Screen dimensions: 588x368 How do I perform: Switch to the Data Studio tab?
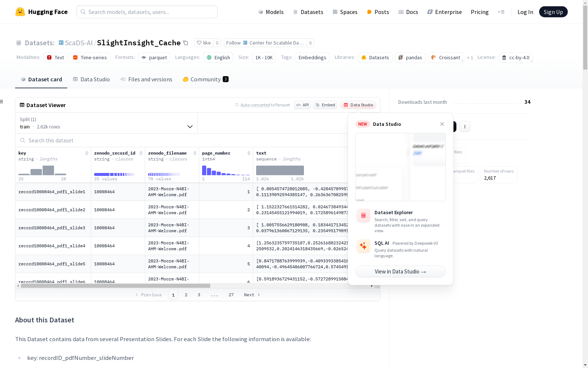91,79
